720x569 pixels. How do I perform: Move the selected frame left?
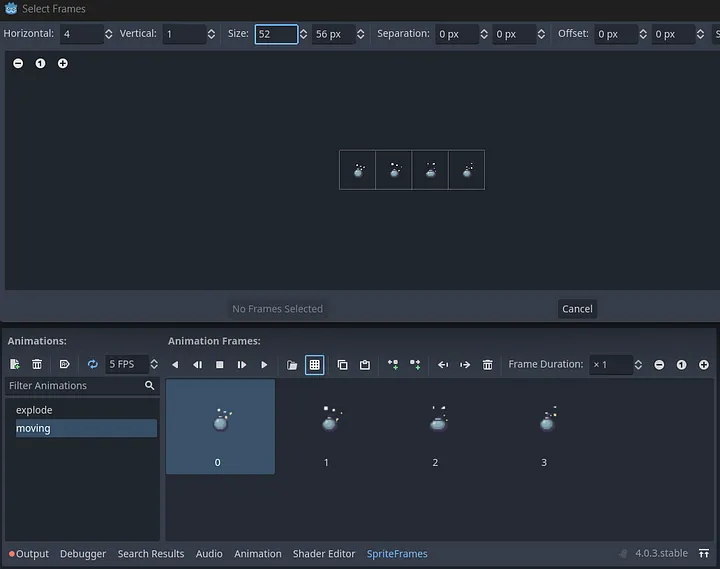point(443,365)
